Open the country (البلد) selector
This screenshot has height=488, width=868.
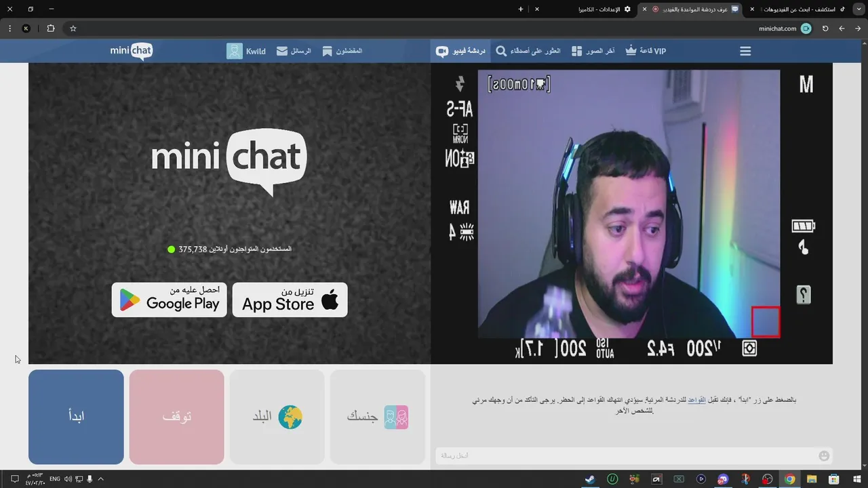(x=277, y=417)
